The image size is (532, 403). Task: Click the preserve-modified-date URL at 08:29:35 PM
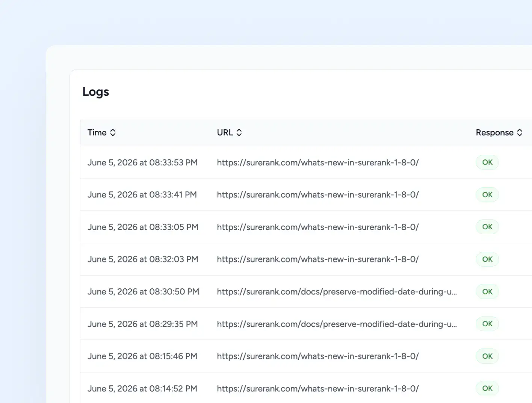337,324
